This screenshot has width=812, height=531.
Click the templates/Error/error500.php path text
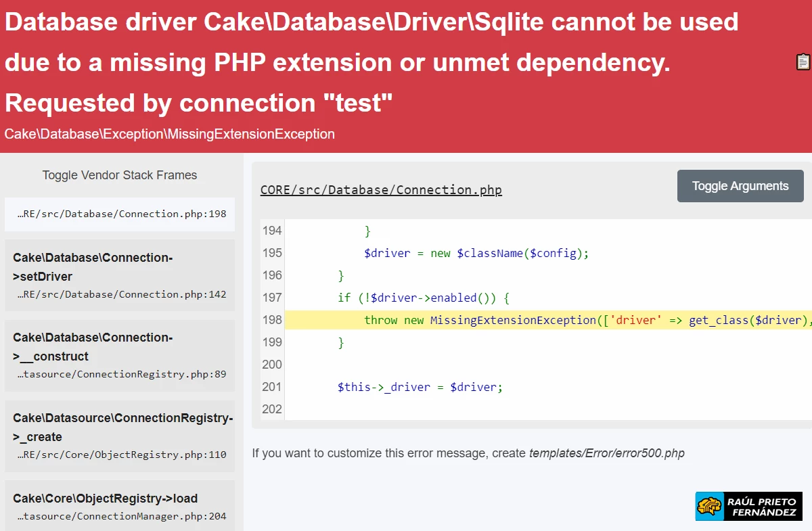click(x=606, y=453)
